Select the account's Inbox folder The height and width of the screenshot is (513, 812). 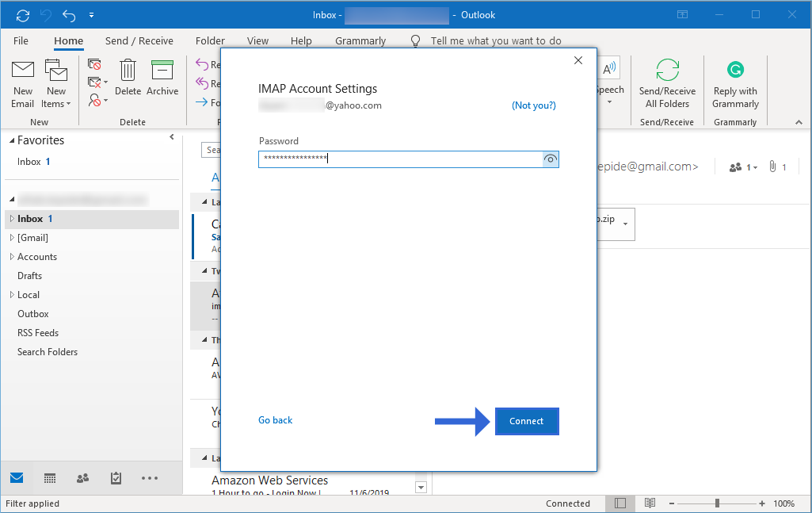point(92,219)
